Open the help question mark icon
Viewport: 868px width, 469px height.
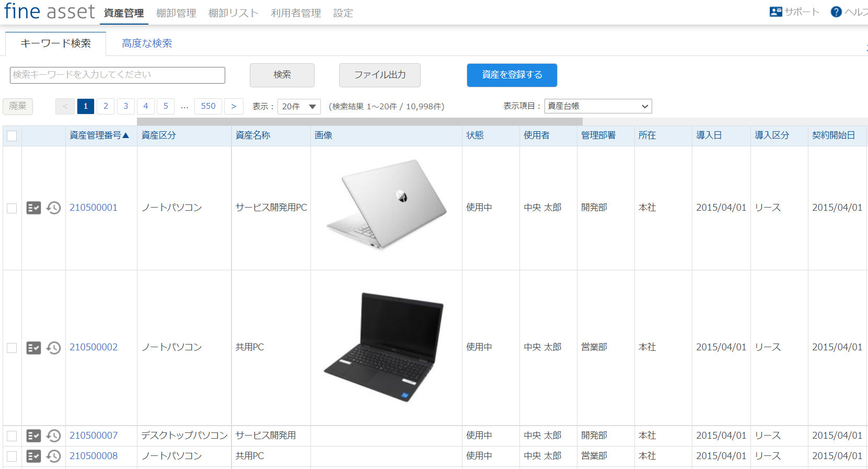[x=836, y=12]
